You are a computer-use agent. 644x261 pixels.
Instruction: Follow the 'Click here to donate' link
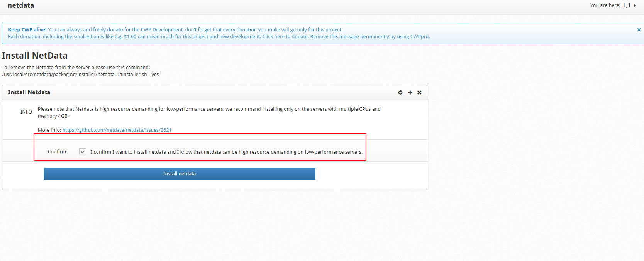pyautogui.click(x=285, y=37)
